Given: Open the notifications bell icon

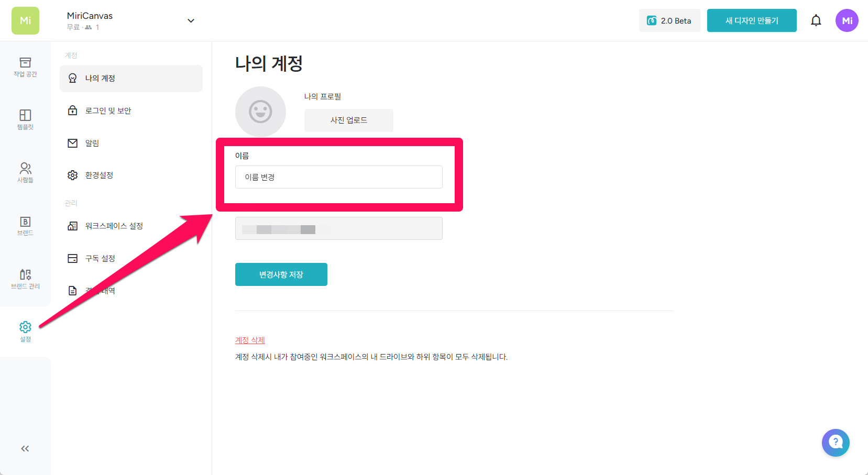Looking at the screenshot, I should point(816,20).
